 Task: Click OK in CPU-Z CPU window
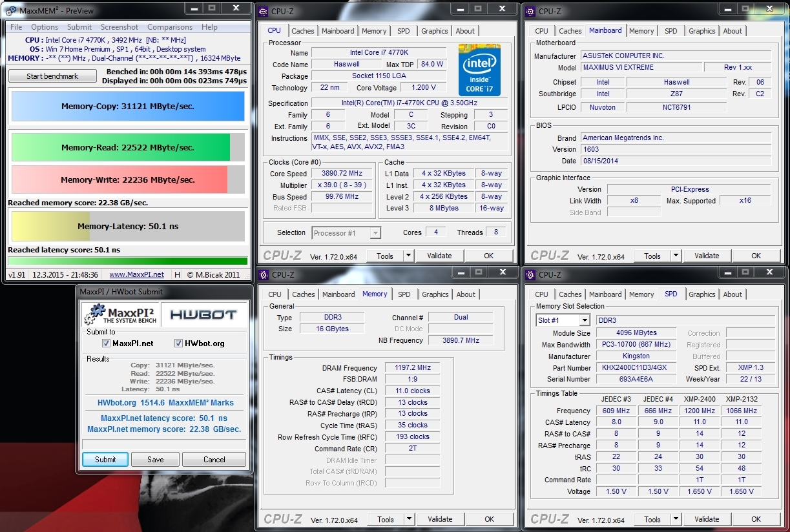(x=489, y=256)
